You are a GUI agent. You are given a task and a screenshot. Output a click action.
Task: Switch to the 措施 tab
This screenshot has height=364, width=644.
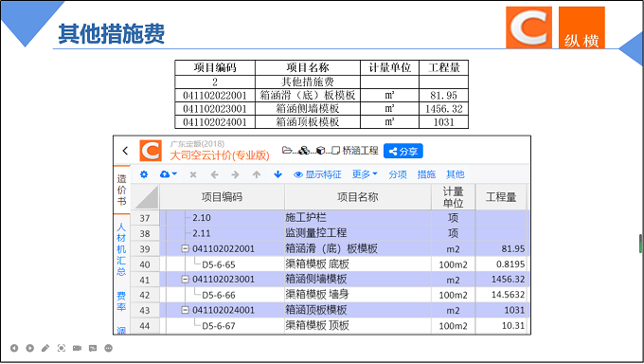click(426, 174)
